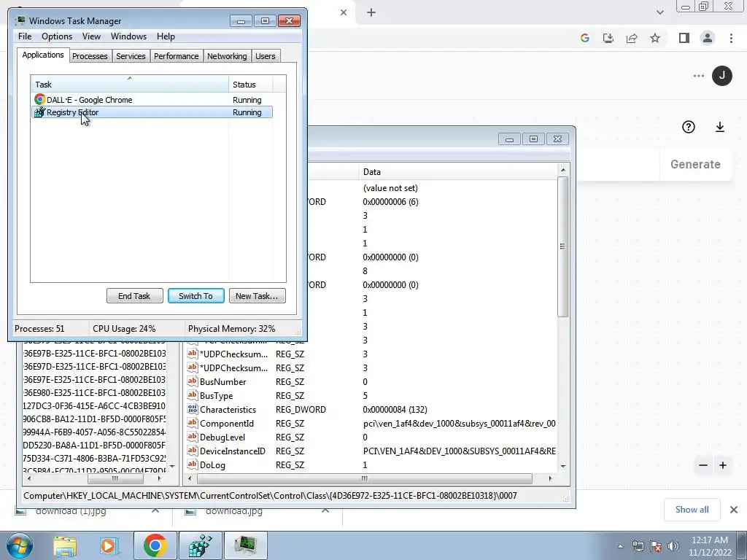This screenshot has height=560, width=747.
Task: Open the DALL·E ellipsis options
Action: [x=698, y=76]
